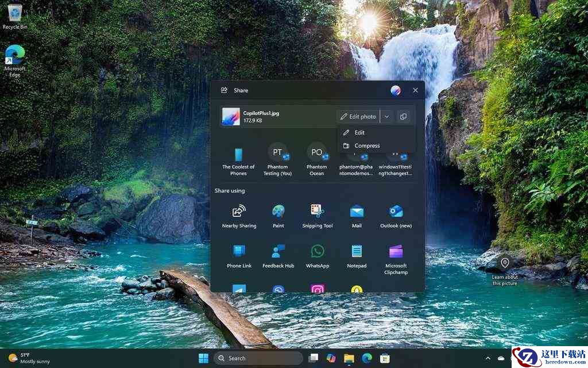Share to The Coolest of Phones device
588x368 pixels.
pyautogui.click(x=238, y=161)
